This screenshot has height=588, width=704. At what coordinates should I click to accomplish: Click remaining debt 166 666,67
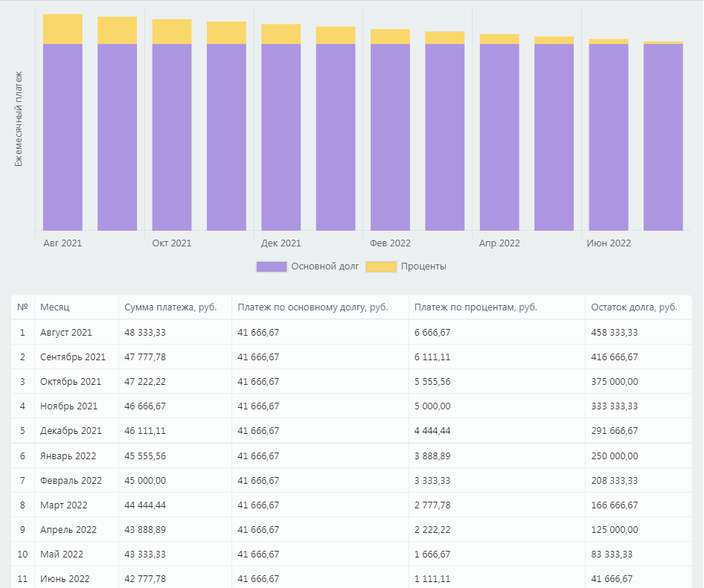(614, 505)
